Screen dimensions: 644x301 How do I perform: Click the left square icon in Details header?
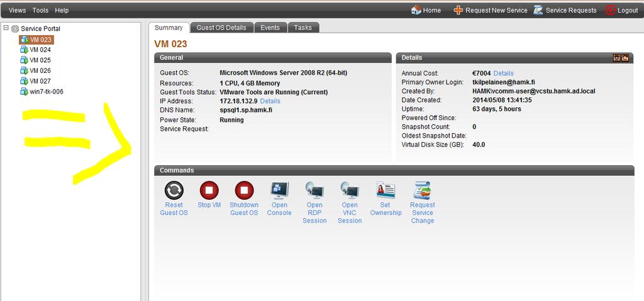point(617,58)
